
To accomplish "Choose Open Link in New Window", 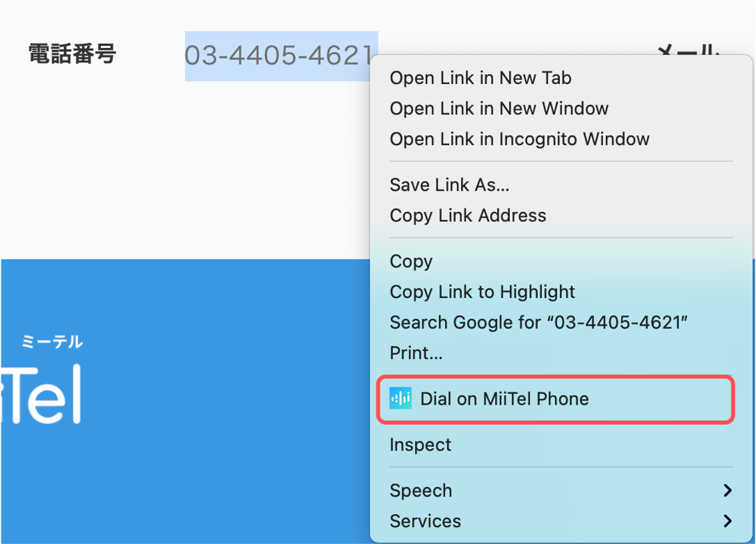I will [x=499, y=109].
